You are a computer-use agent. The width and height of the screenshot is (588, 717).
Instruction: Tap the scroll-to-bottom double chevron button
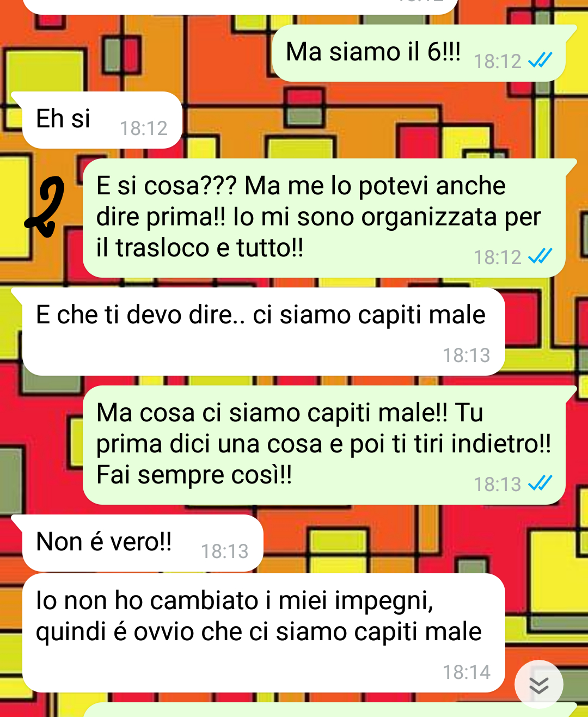538,684
